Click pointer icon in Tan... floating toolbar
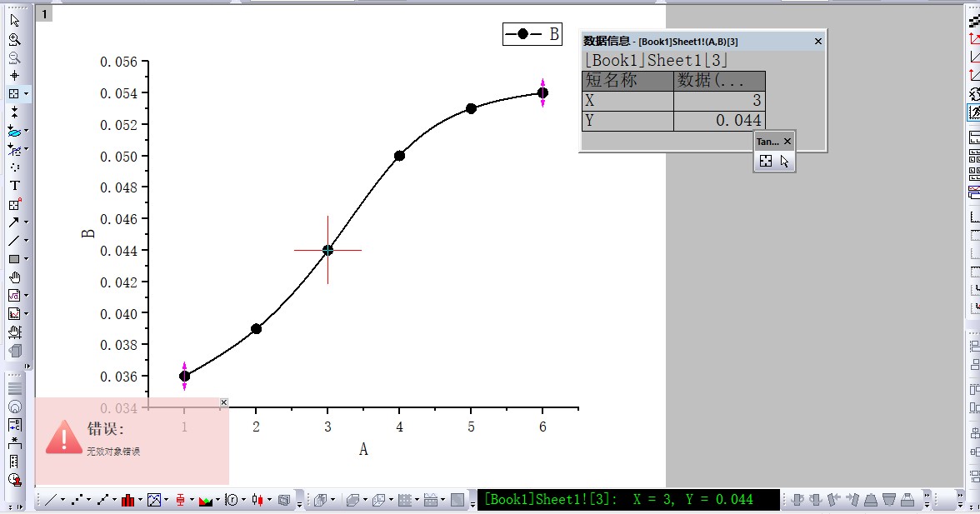The image size is (980, 514). tap(784, 162)
